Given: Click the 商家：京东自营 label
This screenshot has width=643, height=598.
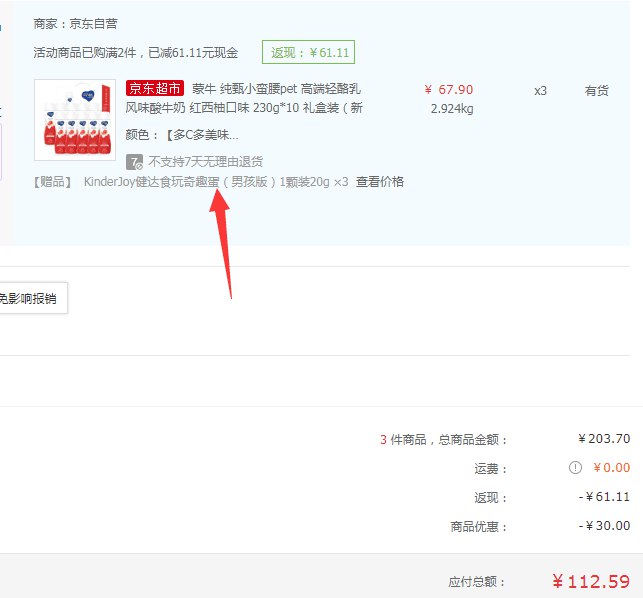Looking at the screenshot, I should click(75, 24).
